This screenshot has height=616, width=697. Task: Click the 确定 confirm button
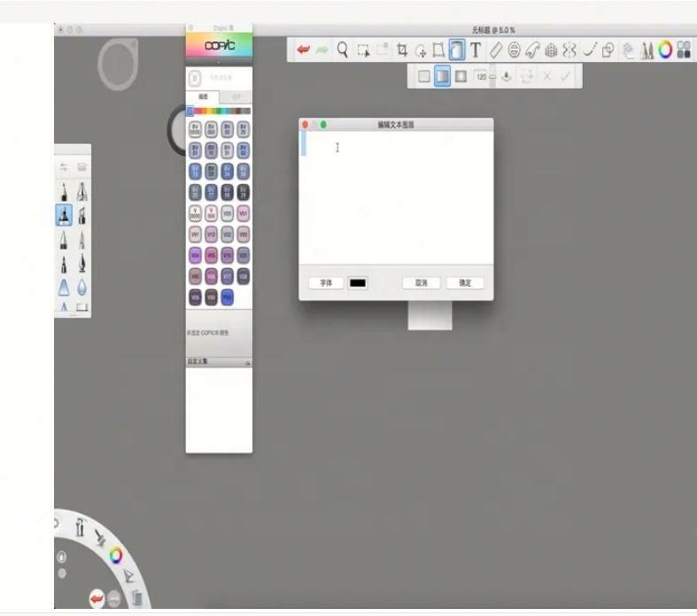point(465,283)
